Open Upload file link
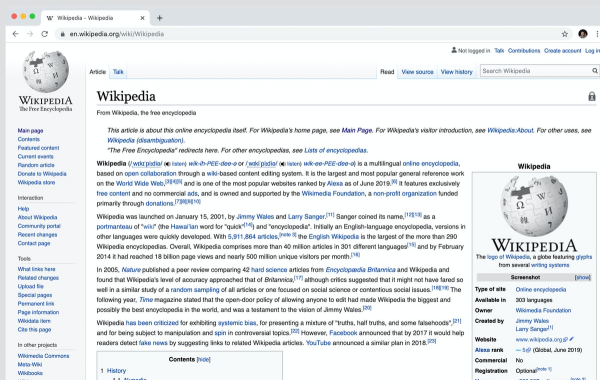The height and width of the screenshot is (380, 600). (x=31, y=286)
